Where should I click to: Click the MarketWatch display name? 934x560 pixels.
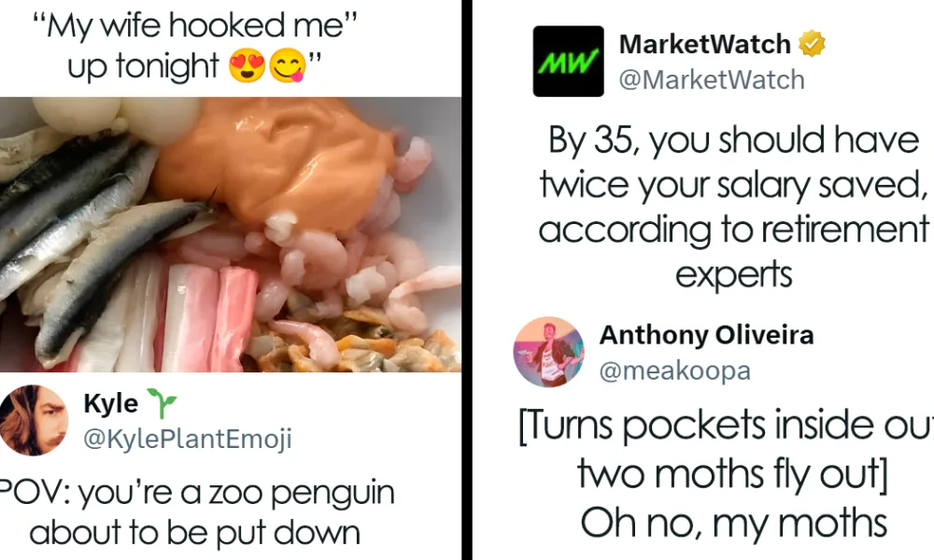(704, 44)
